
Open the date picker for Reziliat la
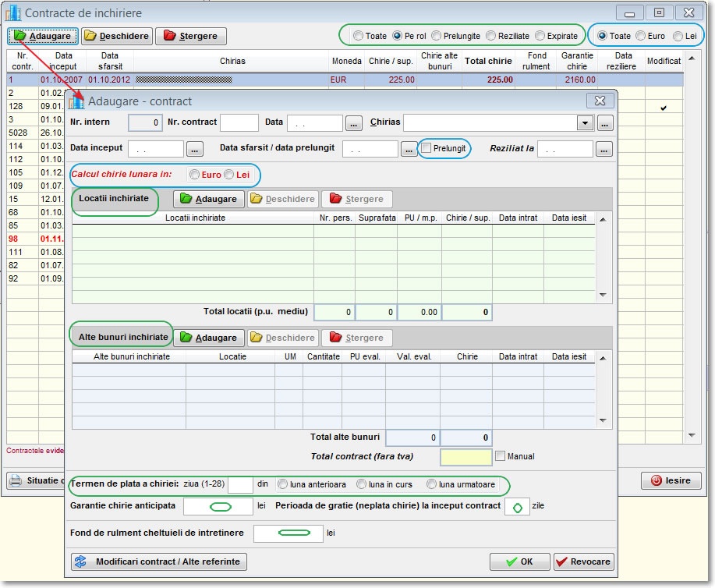604,150
